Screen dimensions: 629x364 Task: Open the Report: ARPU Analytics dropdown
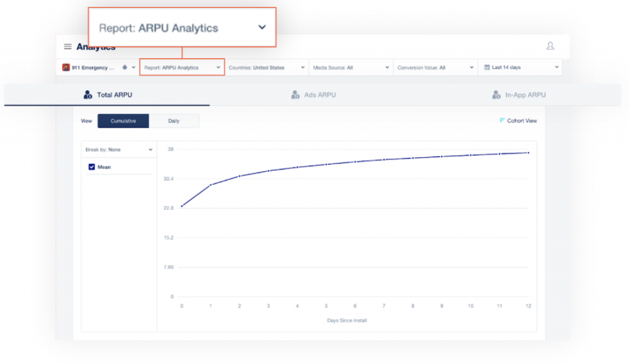[182, 68]
